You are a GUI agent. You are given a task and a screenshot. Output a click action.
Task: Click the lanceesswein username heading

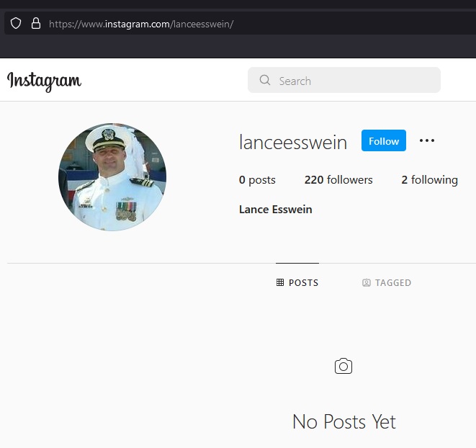click(293, 142)
